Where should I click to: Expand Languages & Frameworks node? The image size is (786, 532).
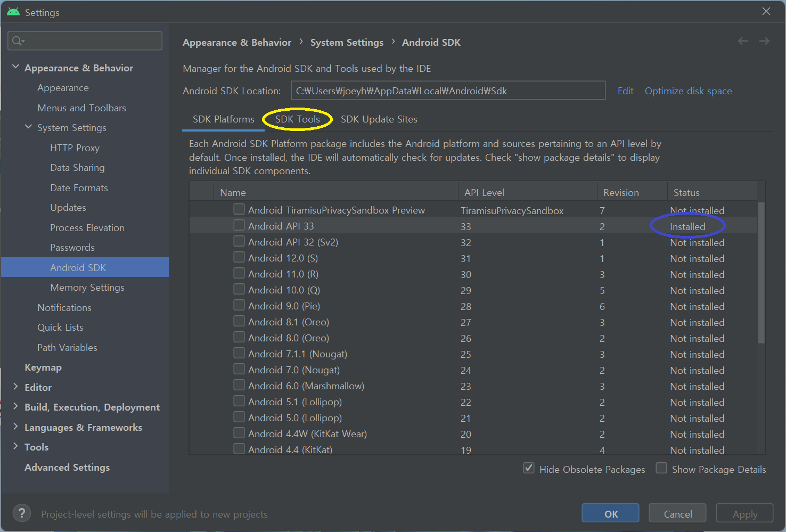click(x=15, y=427)
